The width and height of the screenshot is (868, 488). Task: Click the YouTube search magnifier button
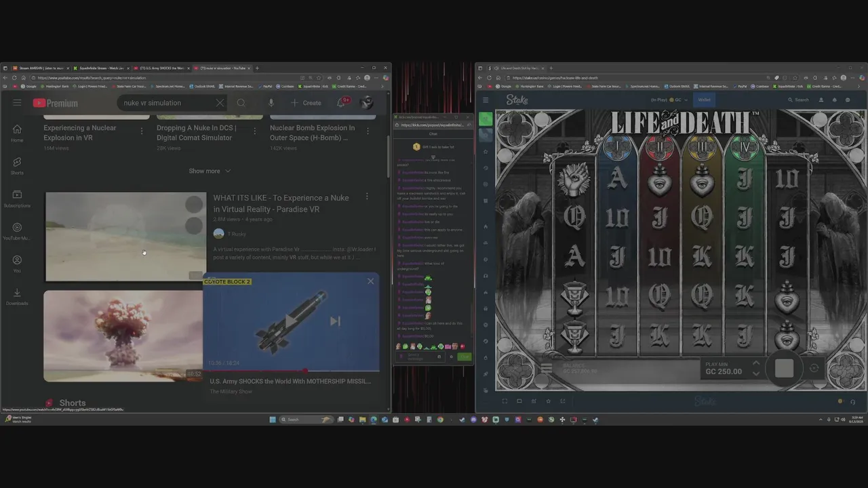coord(241,103)
